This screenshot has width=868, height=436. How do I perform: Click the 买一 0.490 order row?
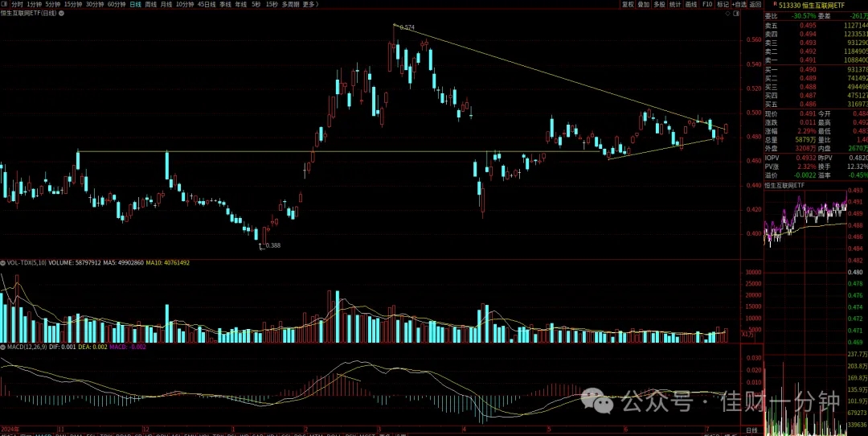816,70
